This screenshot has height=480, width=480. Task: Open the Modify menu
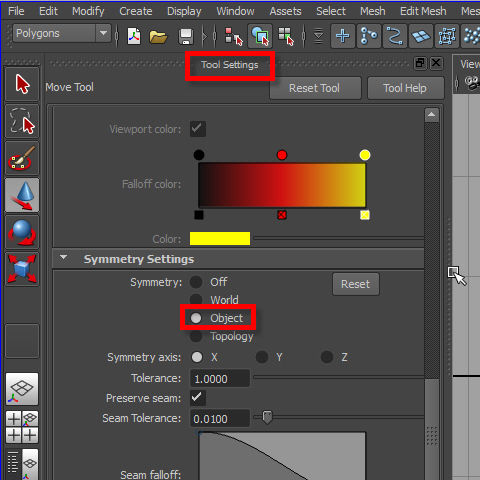tap(88, 11)
